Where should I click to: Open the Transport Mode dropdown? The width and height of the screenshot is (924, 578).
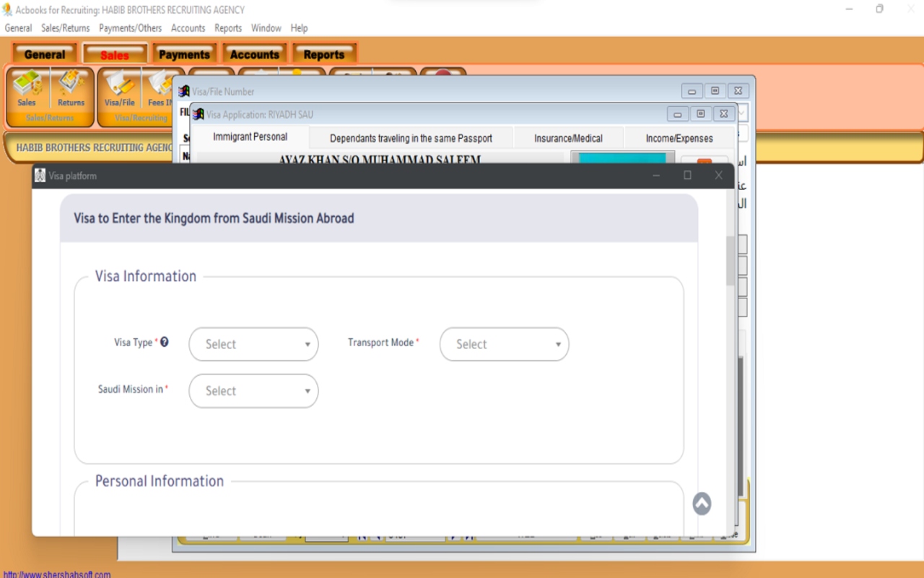click(504, 345)
